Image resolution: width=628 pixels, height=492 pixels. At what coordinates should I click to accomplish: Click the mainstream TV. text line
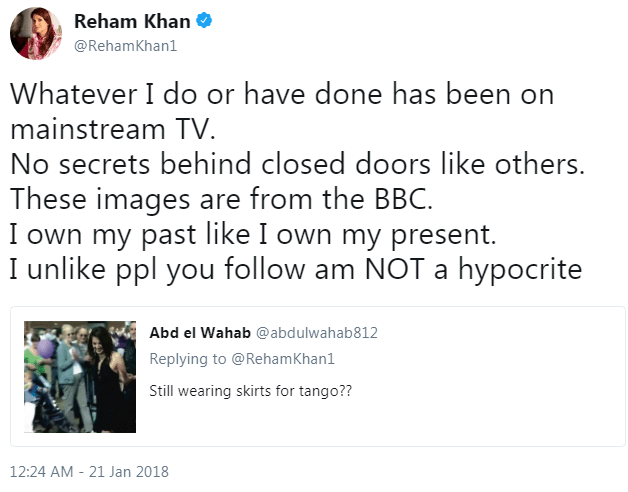click(x=113, y=129)
